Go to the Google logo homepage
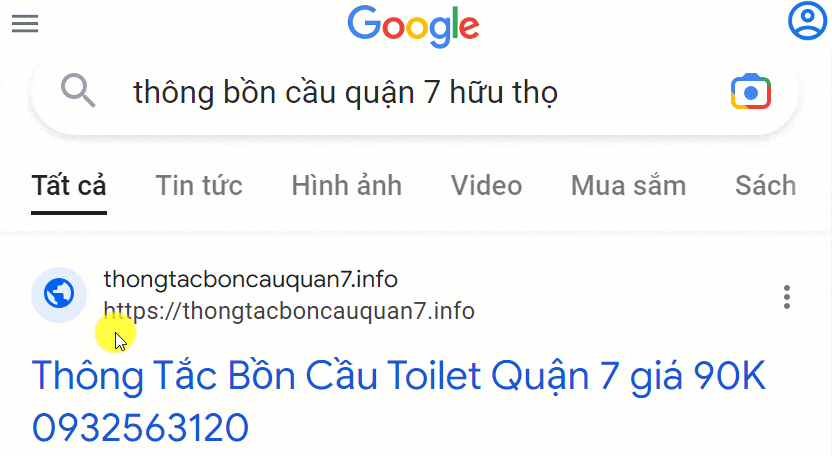Viewport: 832px width, 456px height. (413, 25)
